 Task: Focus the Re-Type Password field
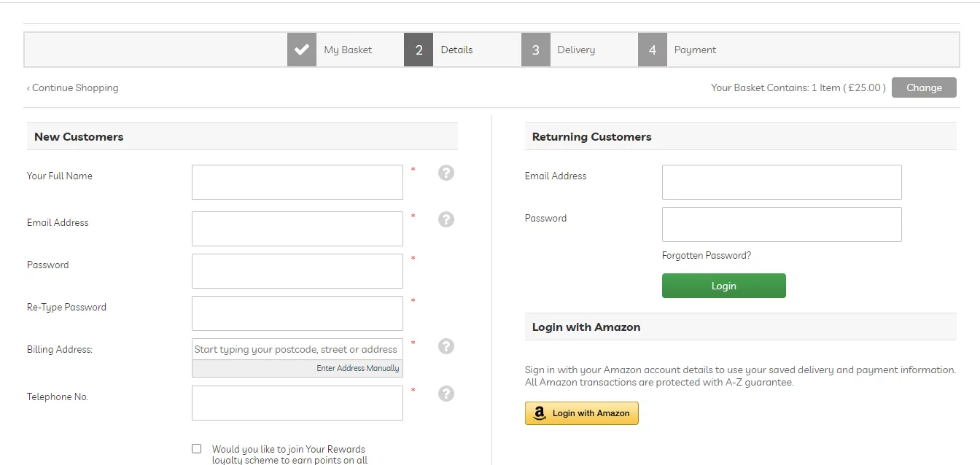[x=297, y=313]
